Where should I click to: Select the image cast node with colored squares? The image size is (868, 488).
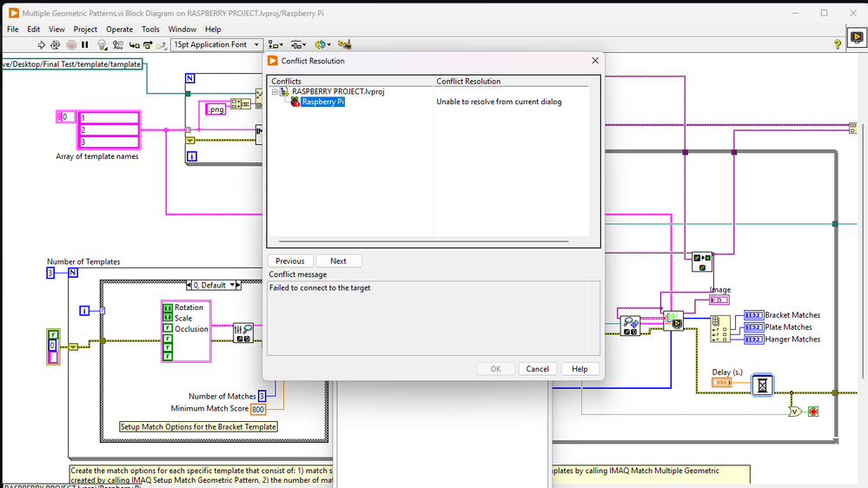coord(702,262)
